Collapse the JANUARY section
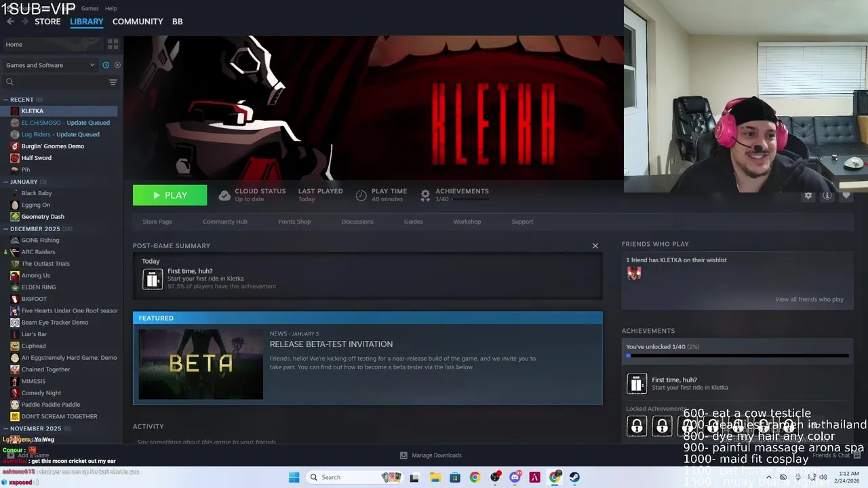The width and height of the screenshot is (868, 488). [5, 182]
